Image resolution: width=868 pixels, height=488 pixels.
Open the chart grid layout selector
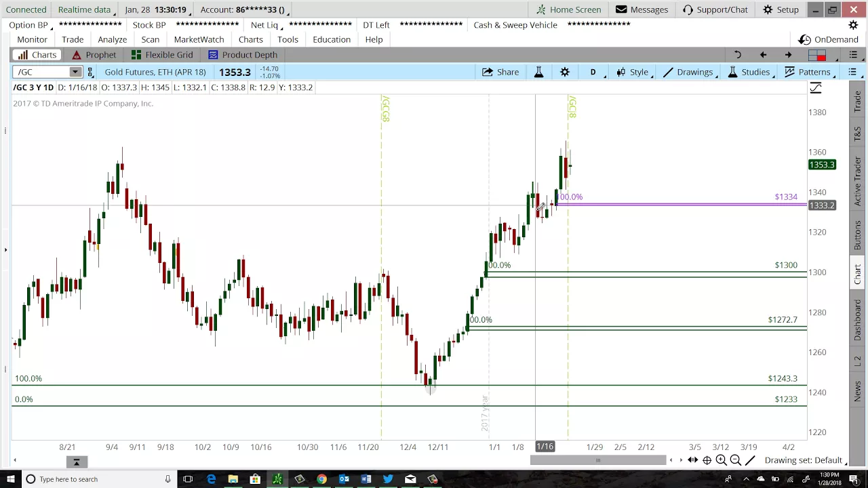click(x=817, y=55)
